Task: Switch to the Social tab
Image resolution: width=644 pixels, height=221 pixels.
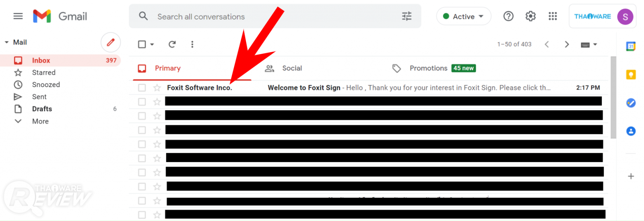Action: click(292, 68)
